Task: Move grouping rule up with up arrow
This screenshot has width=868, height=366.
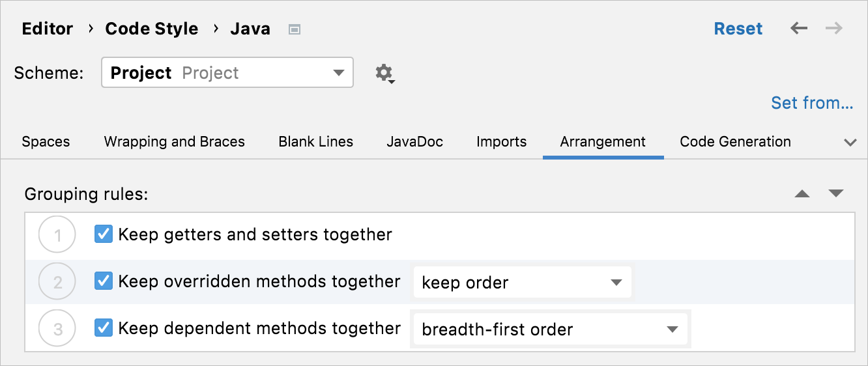Action: coord(802,194)
